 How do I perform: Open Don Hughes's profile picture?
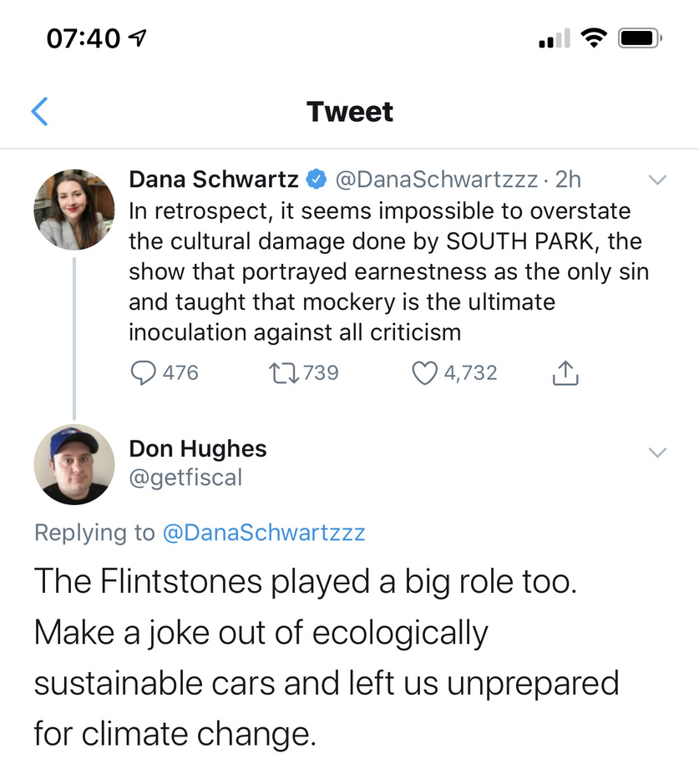[73, 464]
